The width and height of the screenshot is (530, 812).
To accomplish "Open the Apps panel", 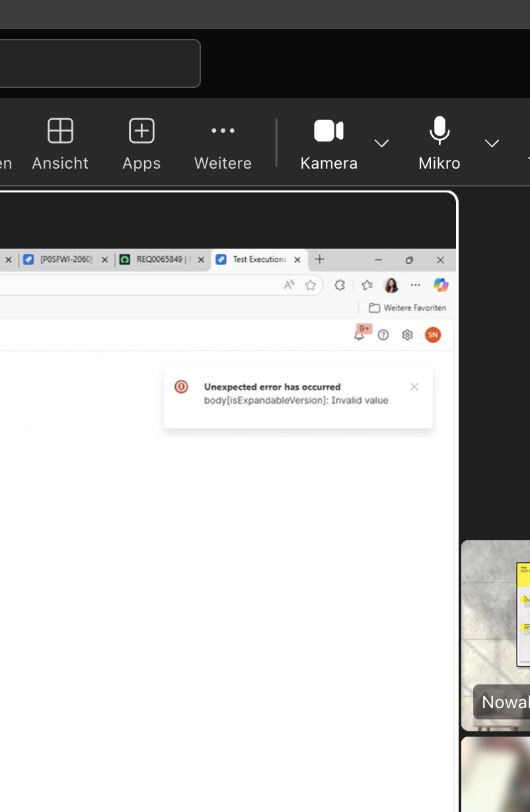I will click(x=141, y=143).
